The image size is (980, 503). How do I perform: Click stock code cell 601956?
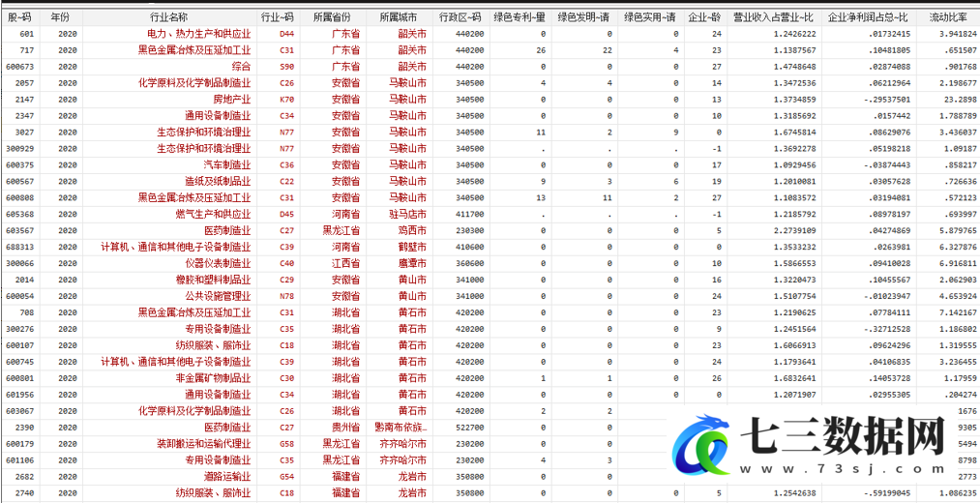click(19, 395)
